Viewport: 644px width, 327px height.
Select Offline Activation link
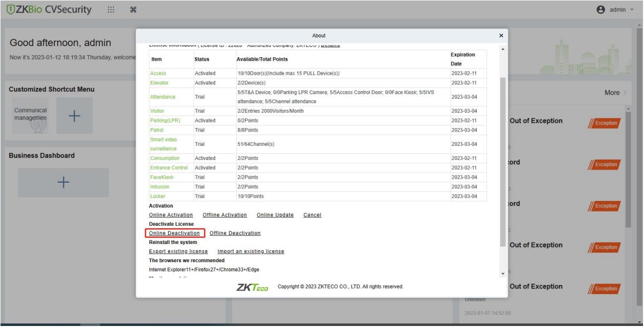point(225,215)
